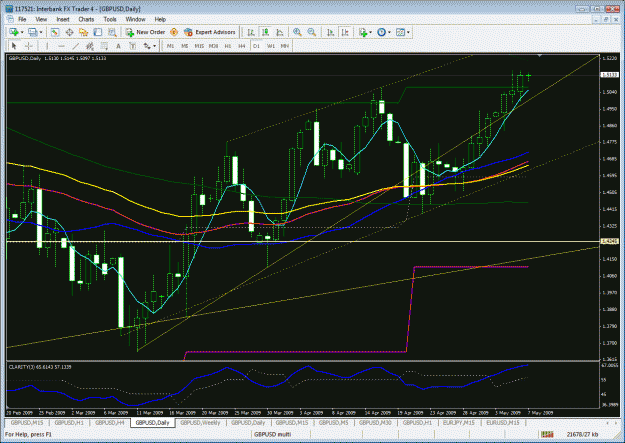
Task: Switch to the GBPUSD,Weekly chart tab
Action: (200, 423)
